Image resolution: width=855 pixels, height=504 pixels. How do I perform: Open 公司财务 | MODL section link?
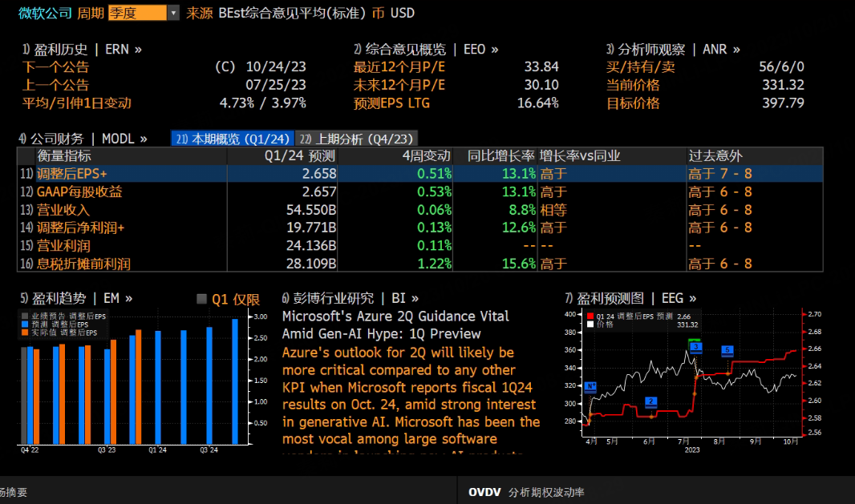pyautogui.click(x=83, y=139)
